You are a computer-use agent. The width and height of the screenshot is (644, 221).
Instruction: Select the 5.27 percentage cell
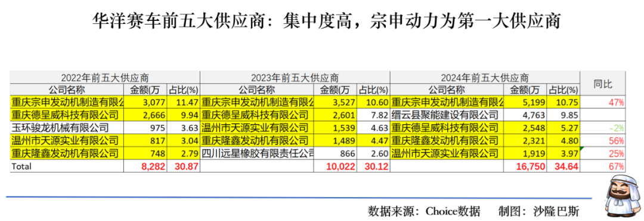563,128
